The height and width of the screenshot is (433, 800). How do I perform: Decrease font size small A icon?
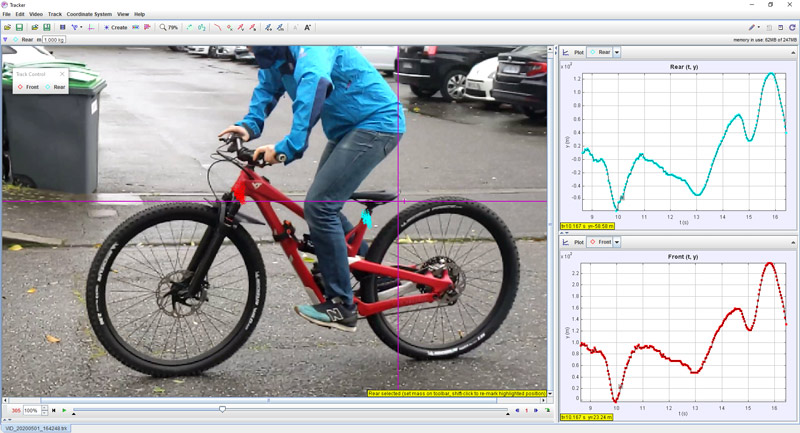[295, 28]
